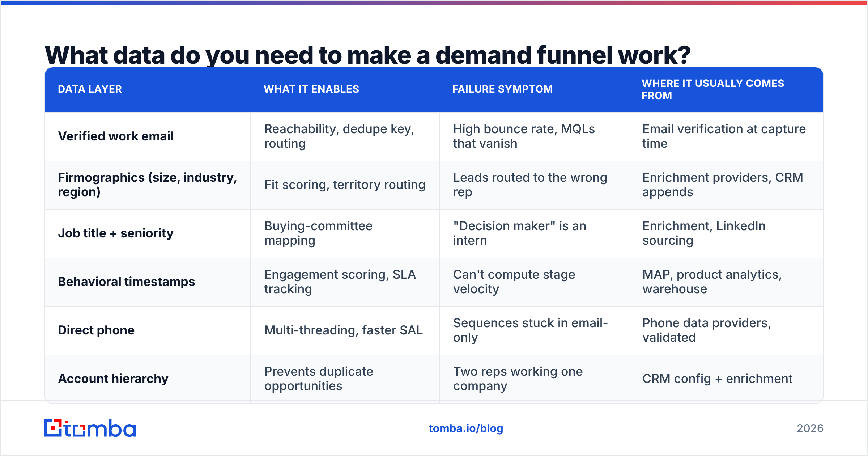The width and height of the screenshot is (868, 456).
Task: Click the DATA LAYER column header
Action: coord(148,89)
